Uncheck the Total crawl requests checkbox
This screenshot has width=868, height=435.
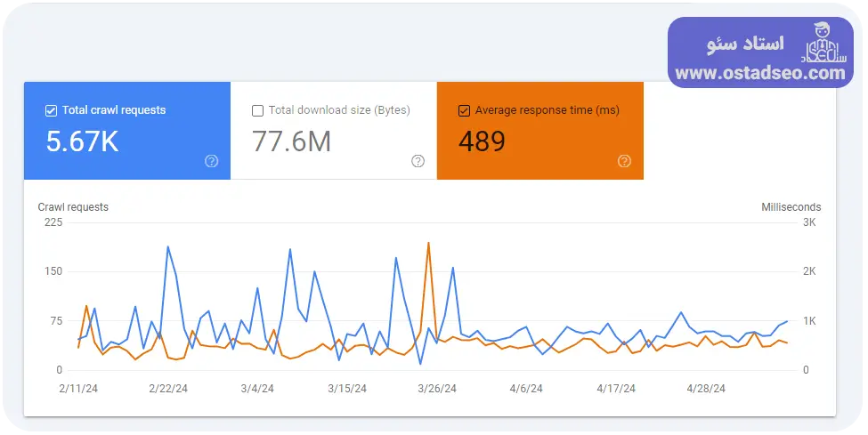[x=51, y=110]
